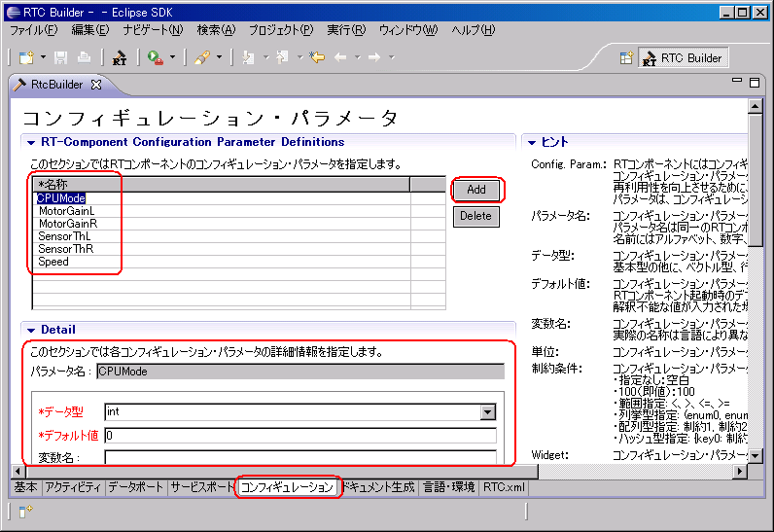Image resolution: width=774 pixels, height=532 pixels.
Task: Open the プロジェクト(P) menu
Action: tap(280, 30)
